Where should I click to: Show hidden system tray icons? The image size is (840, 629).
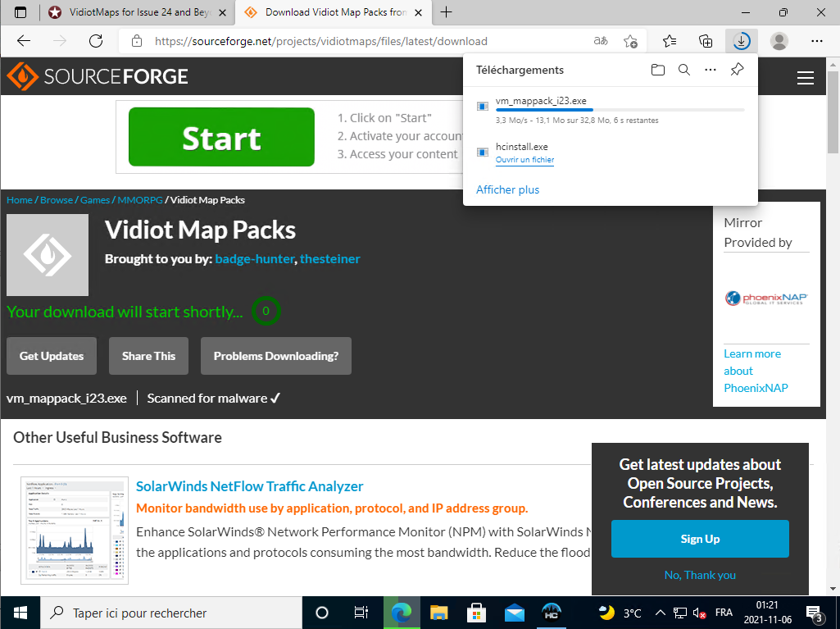coord(660,613)
